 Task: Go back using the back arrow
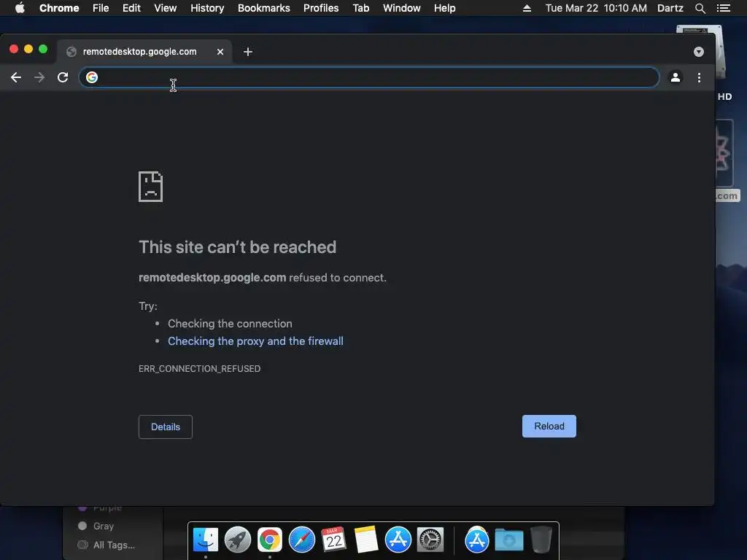pos(16,77)
